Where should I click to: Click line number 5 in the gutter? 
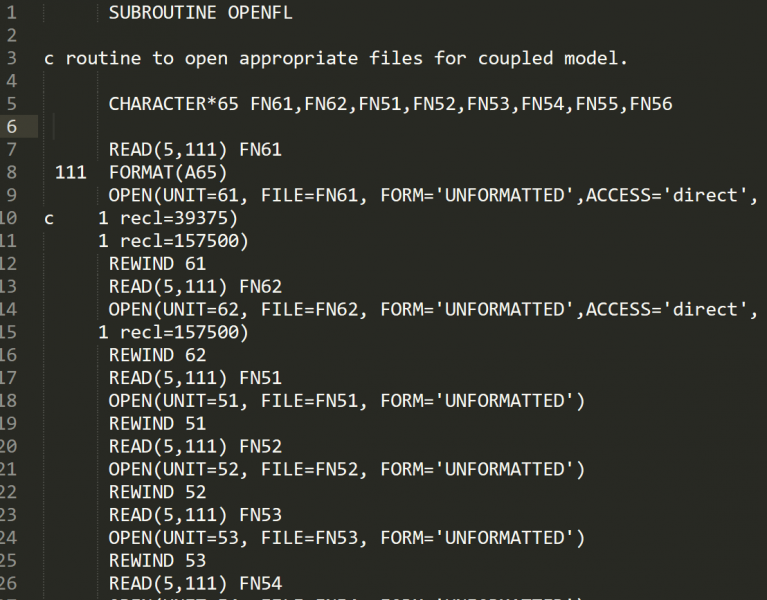pos(11,103)
